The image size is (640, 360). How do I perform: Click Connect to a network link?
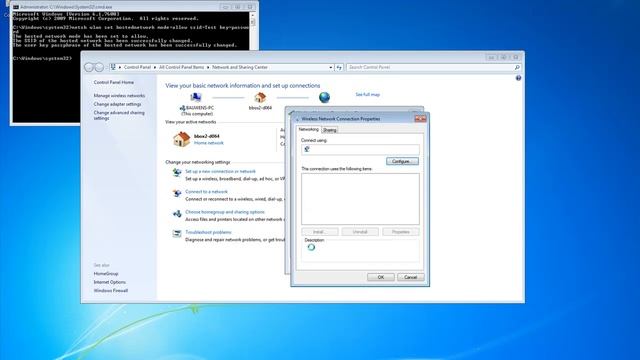point(206,191)
